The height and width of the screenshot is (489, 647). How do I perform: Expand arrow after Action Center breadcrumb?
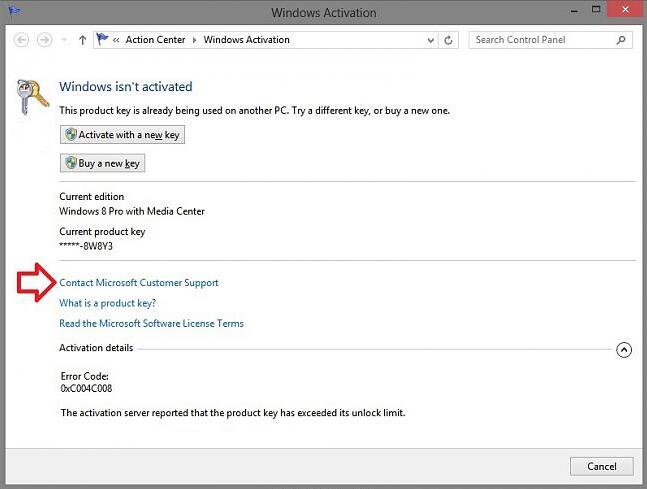[x=194, y=40]
